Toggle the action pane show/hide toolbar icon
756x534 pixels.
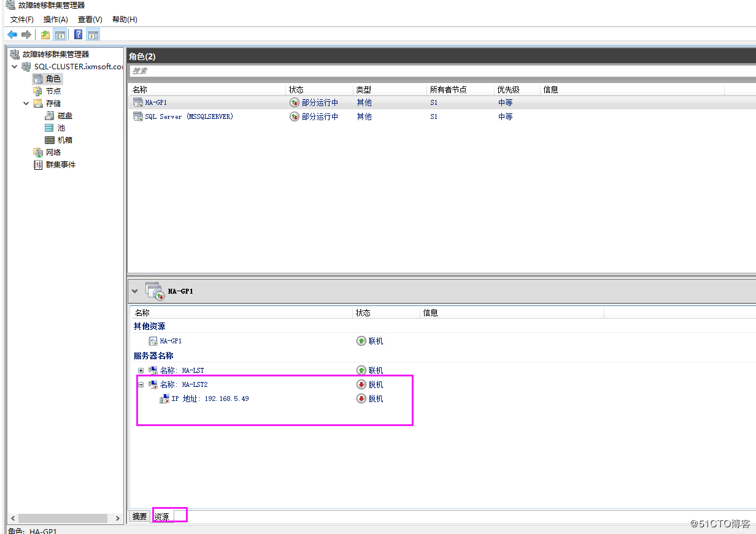point(93,34)
